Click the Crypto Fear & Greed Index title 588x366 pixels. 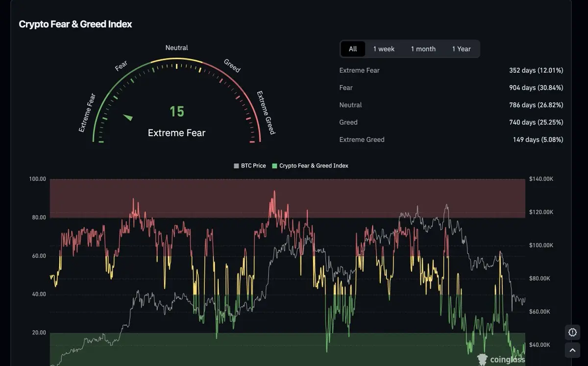click(x=75, y=24)
